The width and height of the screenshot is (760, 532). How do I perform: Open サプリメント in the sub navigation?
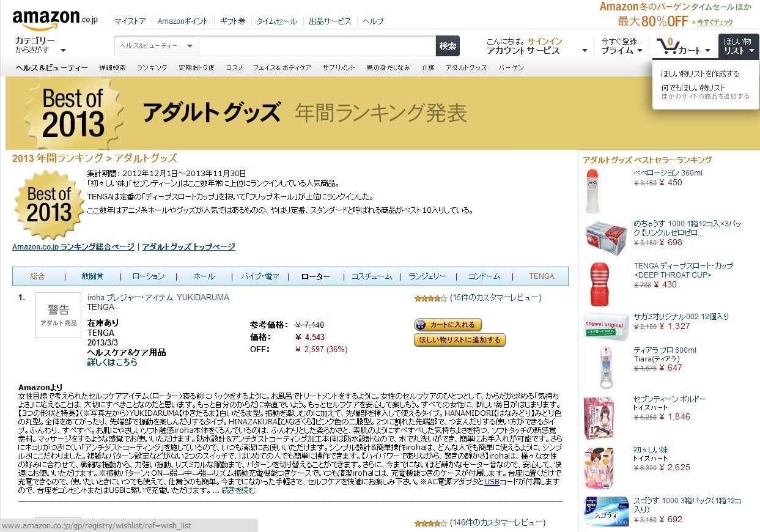coord(339,68)
